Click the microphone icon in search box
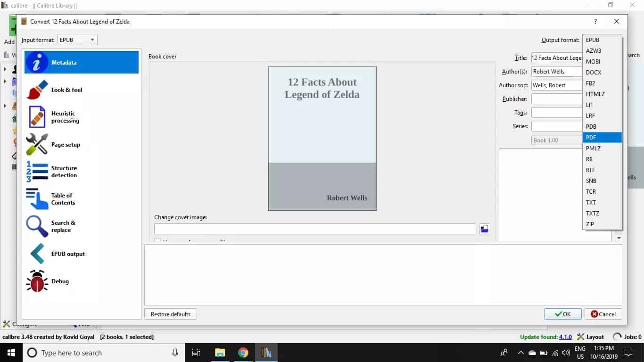 pos(175,353)
